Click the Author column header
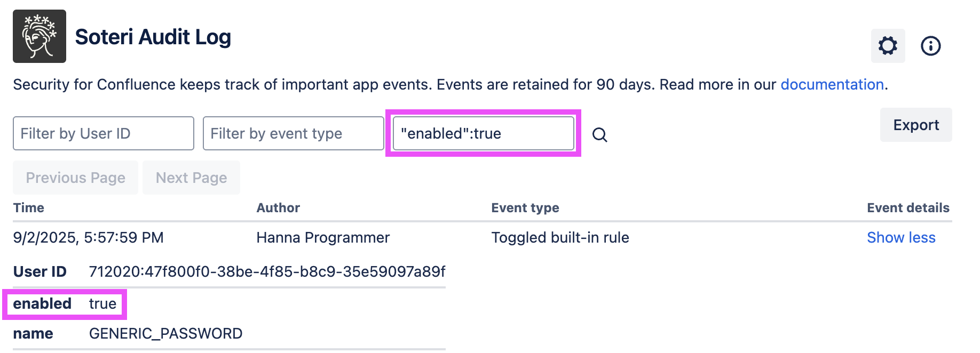This screenshot has height=353, width=980. pos(278,207)
